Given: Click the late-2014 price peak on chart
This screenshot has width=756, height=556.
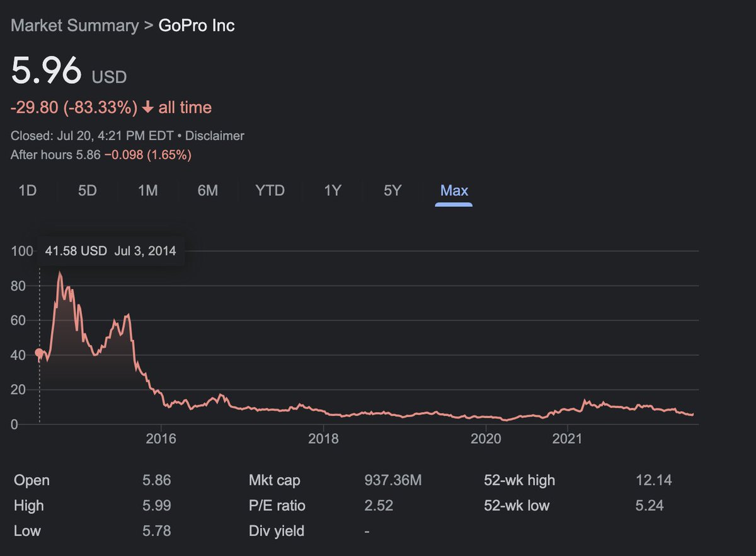Looking at the screenshot, I should pos(60,272).
